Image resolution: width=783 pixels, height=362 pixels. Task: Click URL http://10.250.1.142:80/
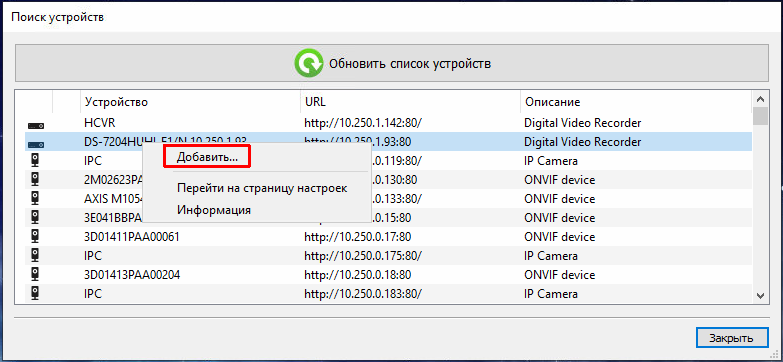(x=363, y=123)
